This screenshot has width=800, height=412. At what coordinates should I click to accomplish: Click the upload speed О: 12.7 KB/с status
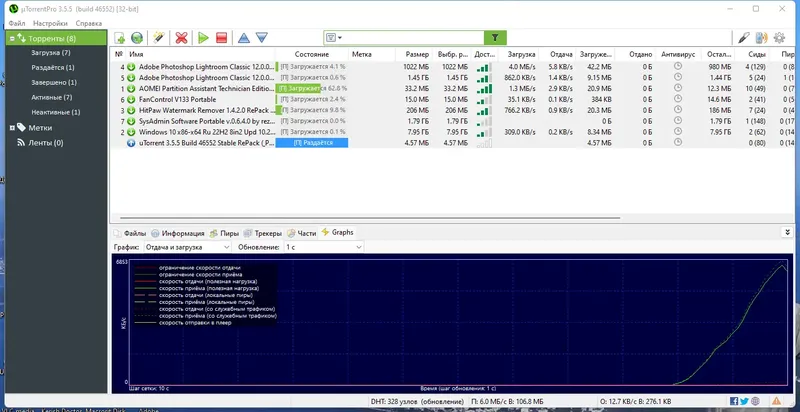click(x=636, y=401)
